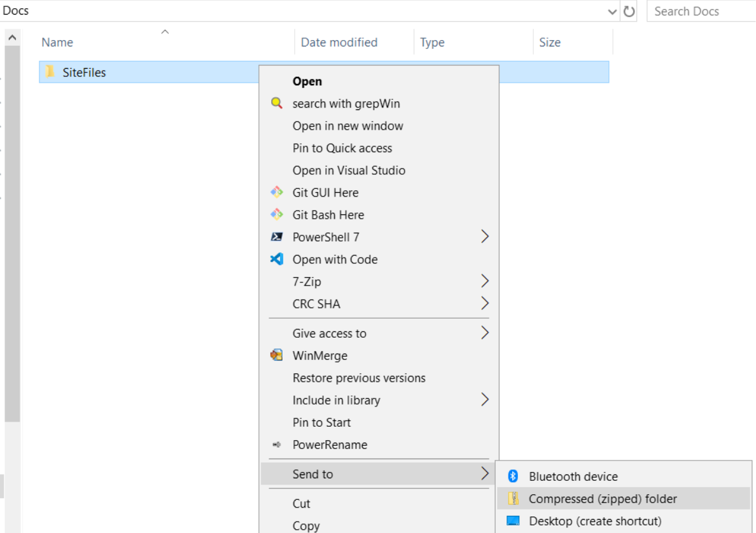
Task: Choose Include in library
Action: point(379,400)
